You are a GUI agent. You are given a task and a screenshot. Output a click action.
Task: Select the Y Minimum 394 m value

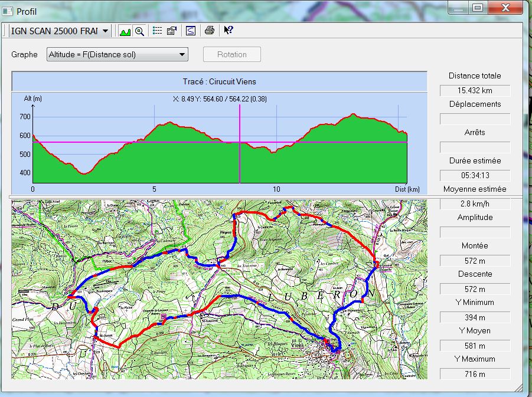475,318
